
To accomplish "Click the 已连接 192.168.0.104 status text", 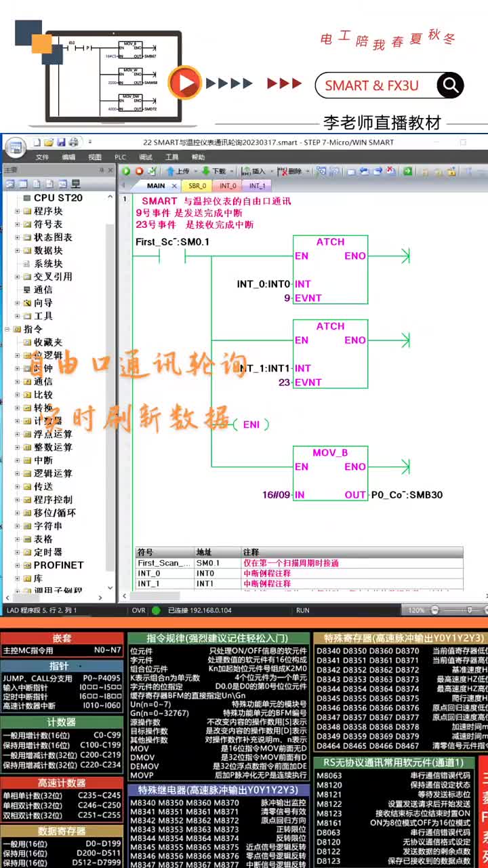I will coord(200,610).
